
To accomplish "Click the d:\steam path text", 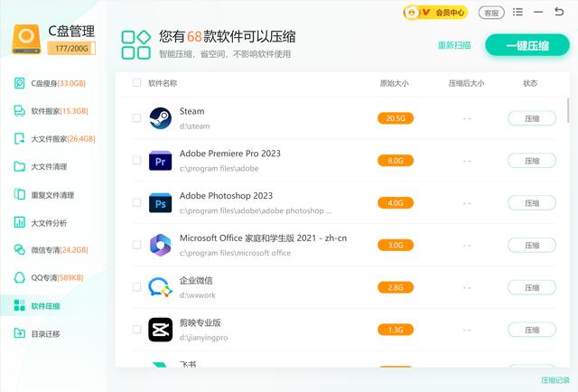I will tap(195, 126).
